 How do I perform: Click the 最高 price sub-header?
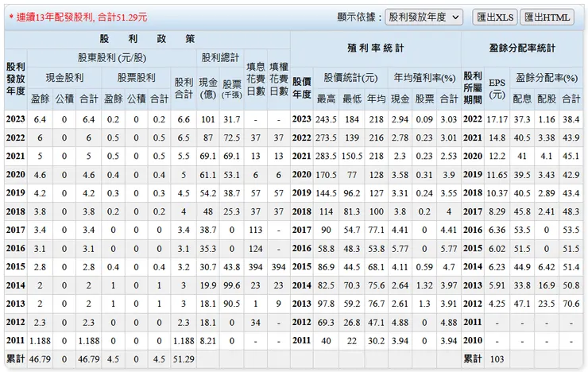pos(326,99)
